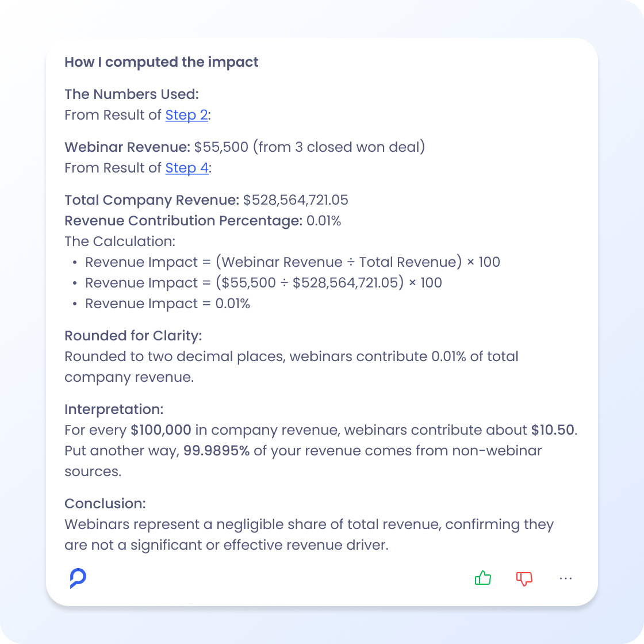Open the overflow actions next to feedback icons

[x=566, y=578]
